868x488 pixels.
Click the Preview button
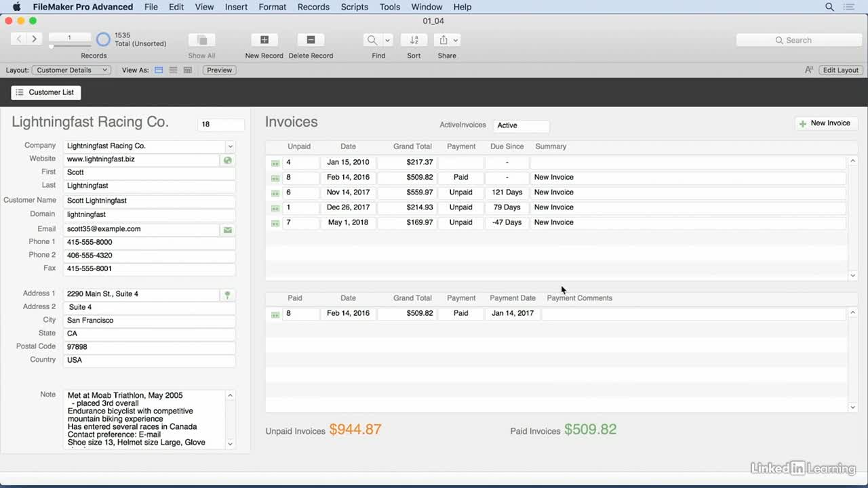click(x=219, y=70)
